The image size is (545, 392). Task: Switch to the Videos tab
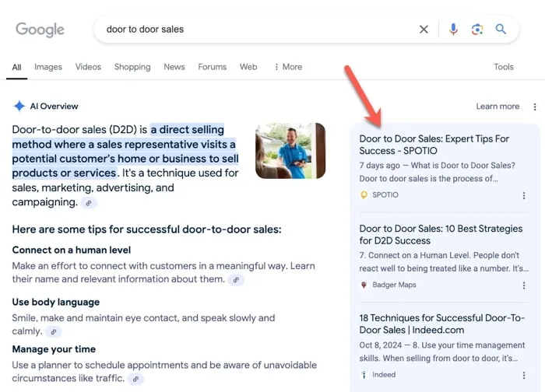[88, 67]
